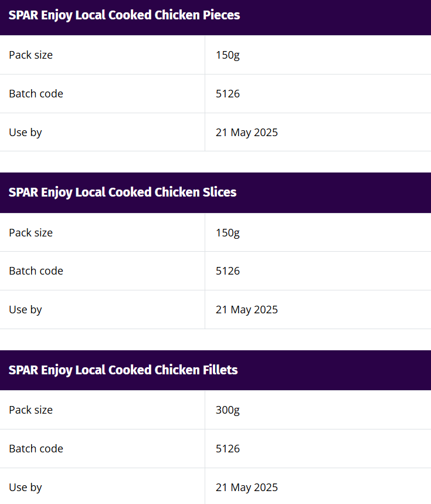Screen dimensions: 431x504
Task: Click Pack size label in Chicken Slices table
Action: (31, 233)
